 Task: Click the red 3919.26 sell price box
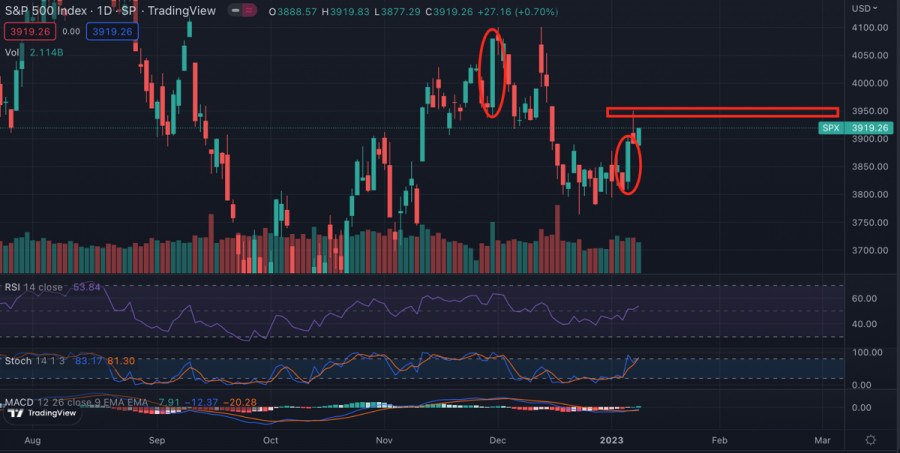point(30,32)
